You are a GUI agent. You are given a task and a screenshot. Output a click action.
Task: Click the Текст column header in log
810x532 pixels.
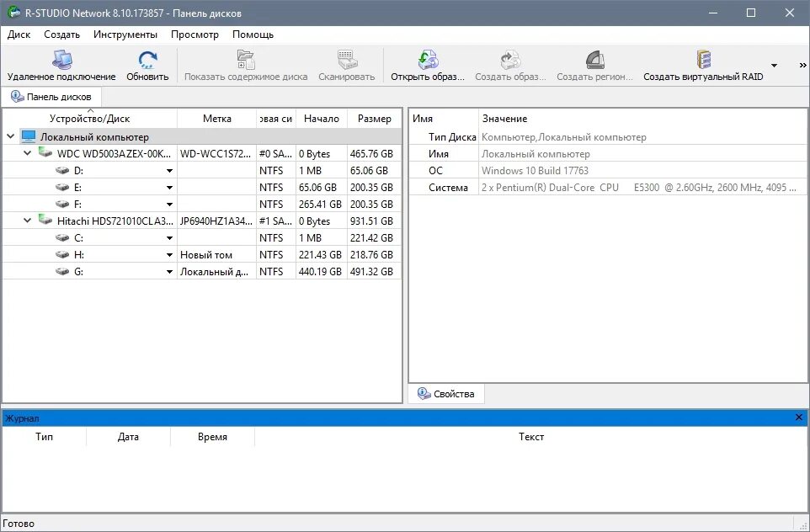[531, 437]
